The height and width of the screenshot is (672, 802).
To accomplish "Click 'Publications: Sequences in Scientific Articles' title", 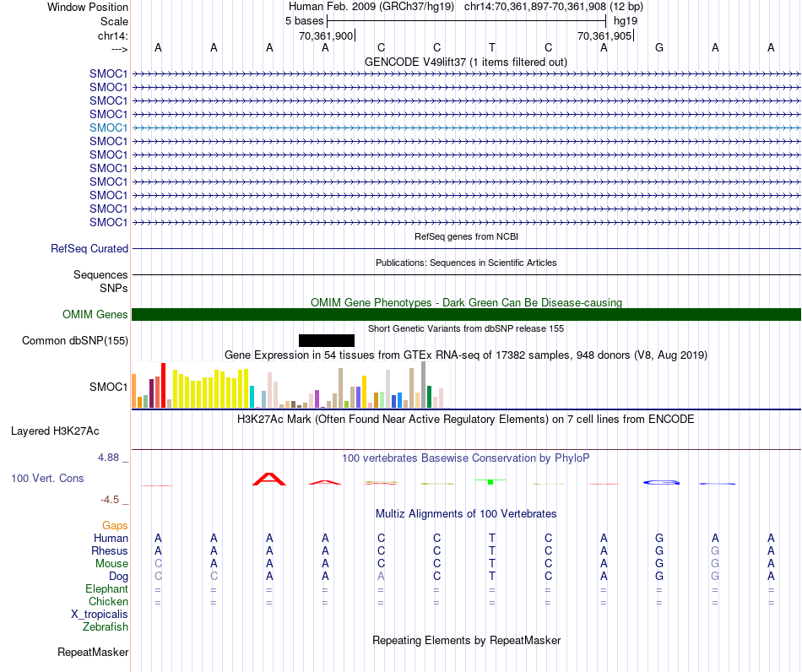I will pos(466,263).
